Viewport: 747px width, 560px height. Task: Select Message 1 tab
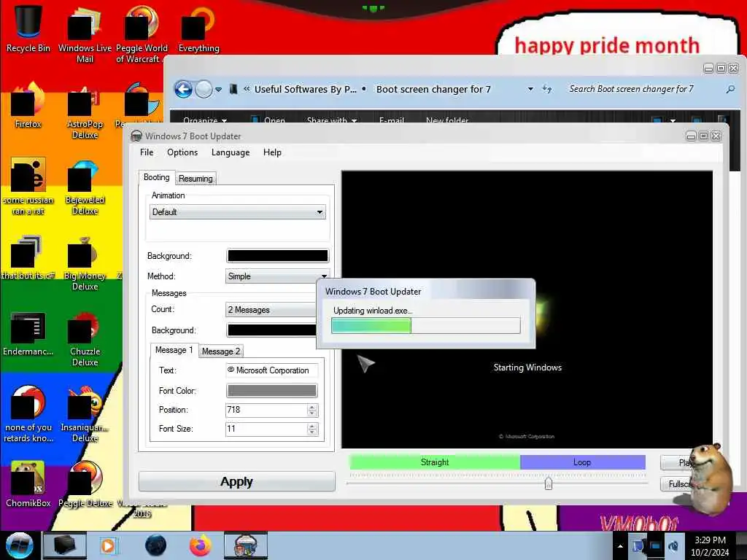[174, 350]
